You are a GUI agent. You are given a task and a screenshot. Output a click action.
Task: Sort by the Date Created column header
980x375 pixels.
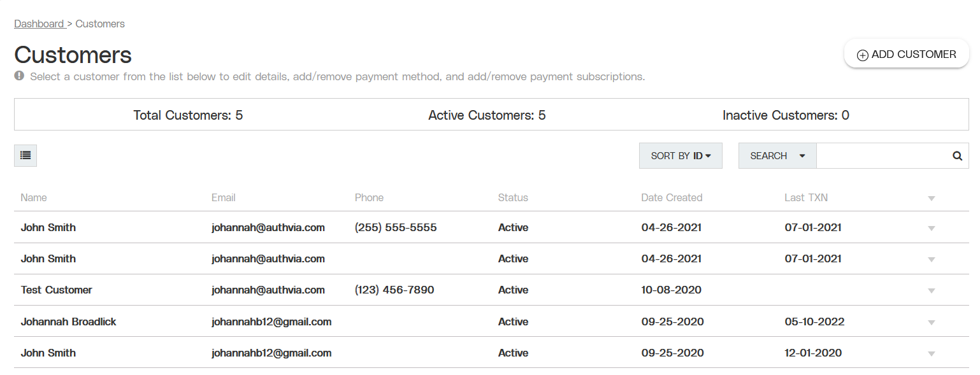672,197
